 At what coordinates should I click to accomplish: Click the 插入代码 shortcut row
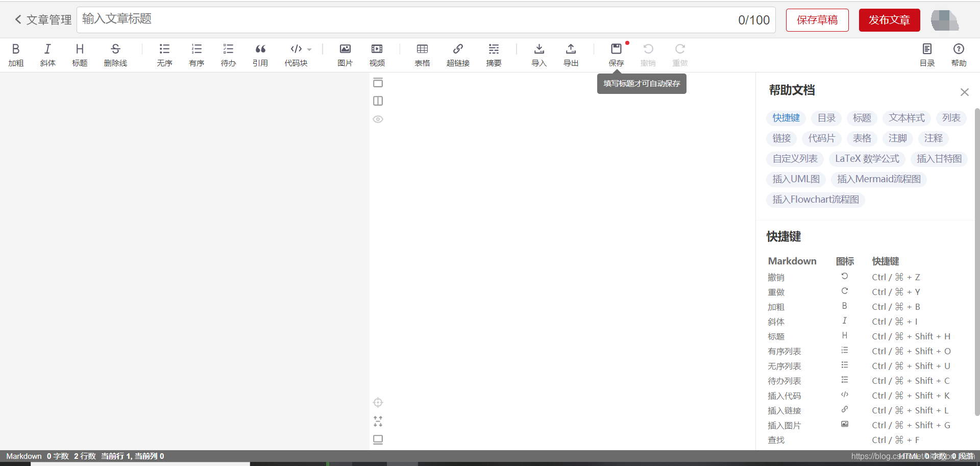pyautogui.click(x=859, y=396)
